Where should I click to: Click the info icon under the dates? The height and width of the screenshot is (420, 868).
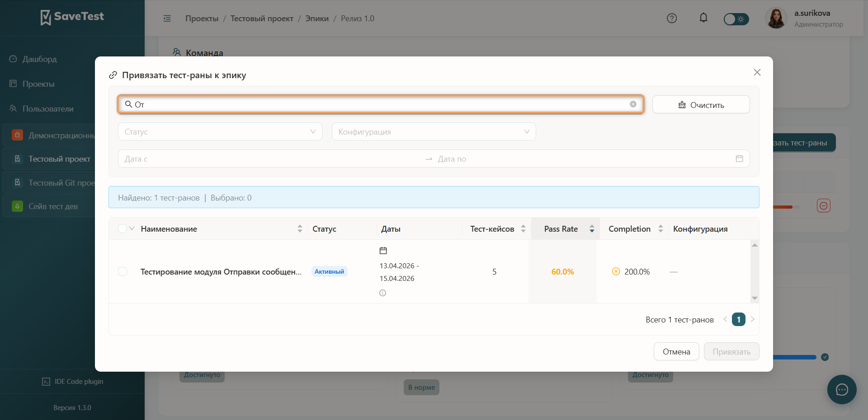point(383,293)
